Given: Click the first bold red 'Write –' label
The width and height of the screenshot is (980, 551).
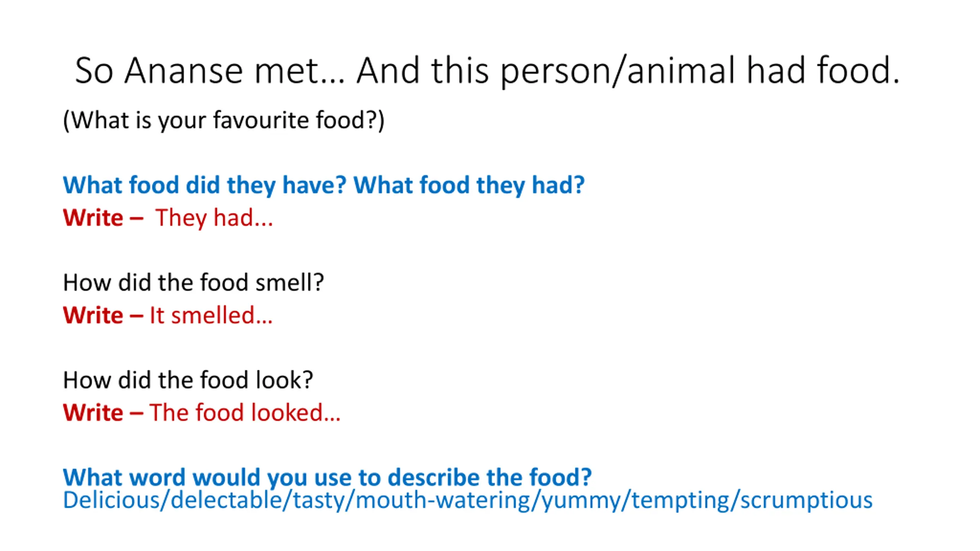Looking at the screenshot, I should (x=103, y=218).
